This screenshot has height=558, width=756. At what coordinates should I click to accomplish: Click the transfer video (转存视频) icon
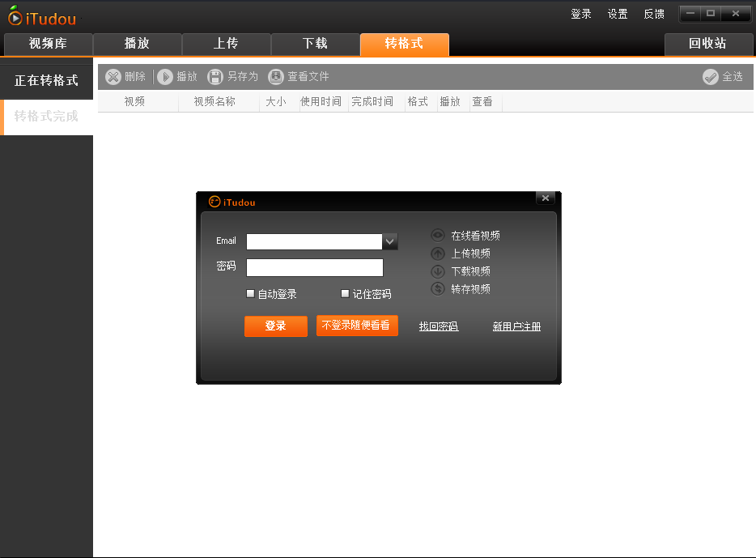click(x=438, y=289)
